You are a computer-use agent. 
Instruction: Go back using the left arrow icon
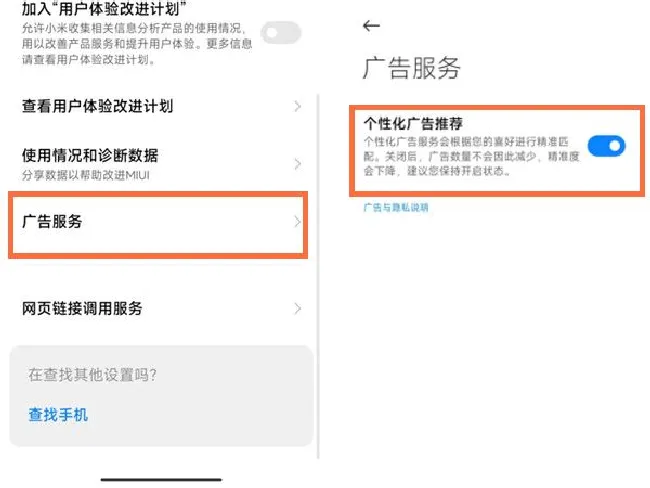point(371,26)
